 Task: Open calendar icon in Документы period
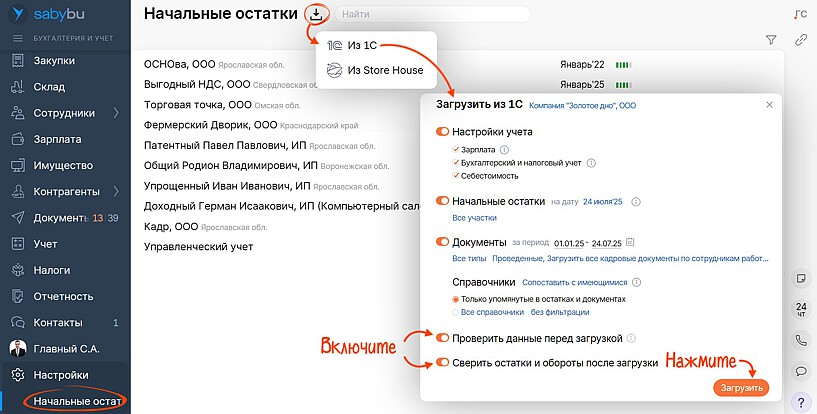630,242
